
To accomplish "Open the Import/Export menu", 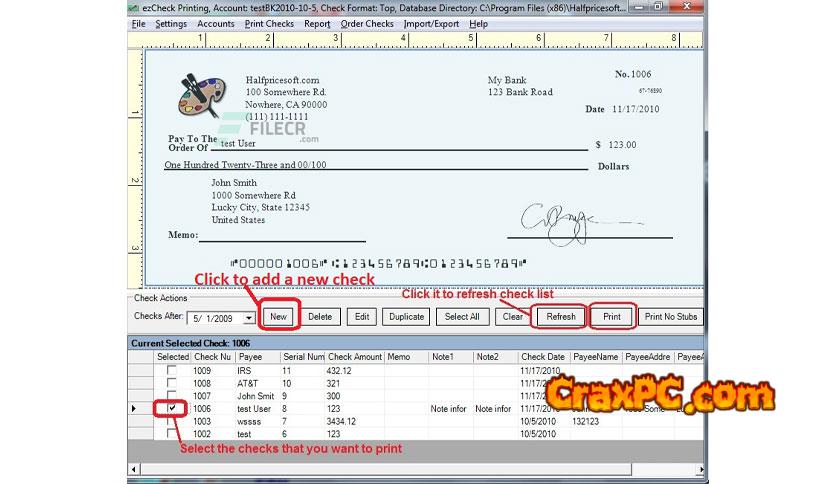I will [x=431, y=23].
